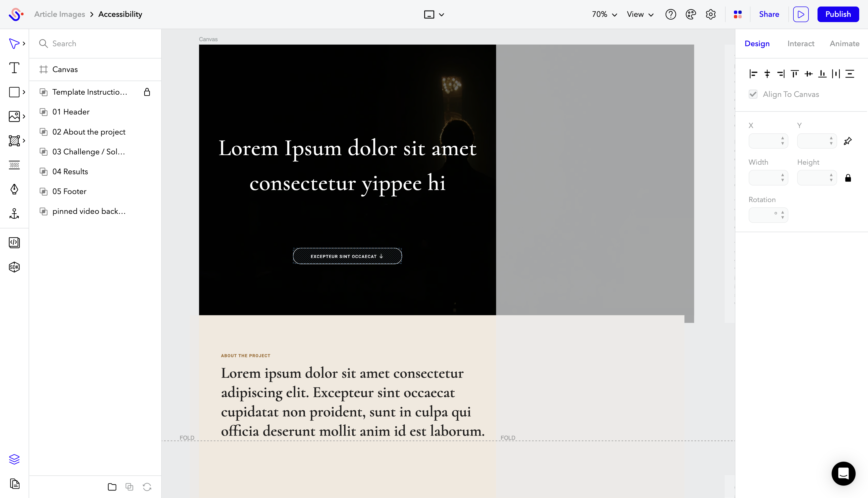Open the View dropdown menu
This screenshot has height=498, width=868.
[640, 14]
